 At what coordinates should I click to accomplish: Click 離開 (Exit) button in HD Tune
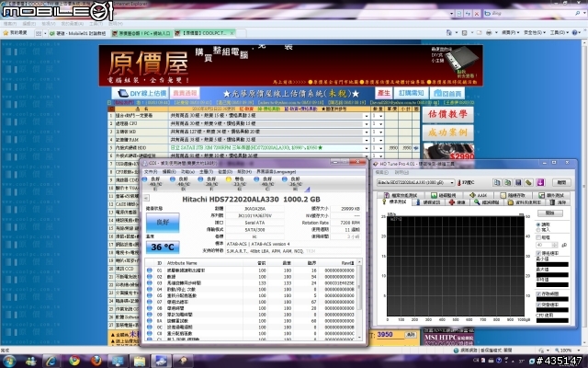point(561,182)
